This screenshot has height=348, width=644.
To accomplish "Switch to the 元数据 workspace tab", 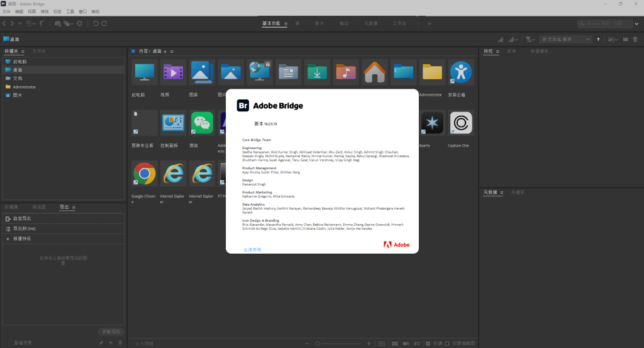I will [x=371, y=23].
